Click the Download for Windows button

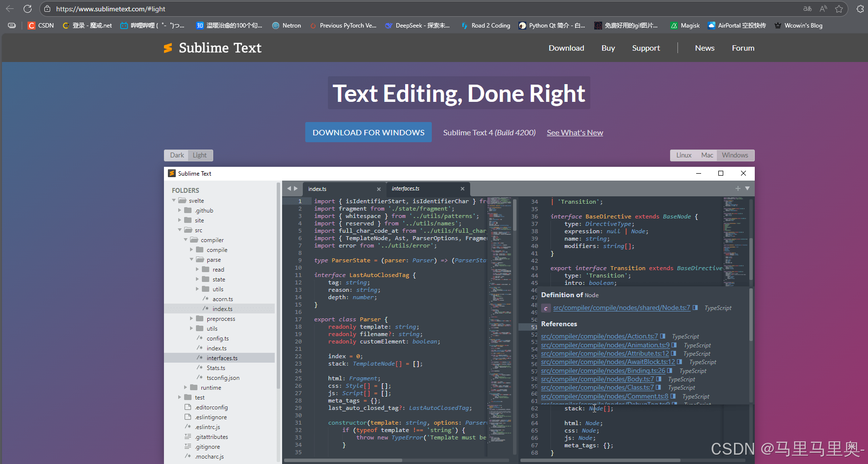pos(368,132)
